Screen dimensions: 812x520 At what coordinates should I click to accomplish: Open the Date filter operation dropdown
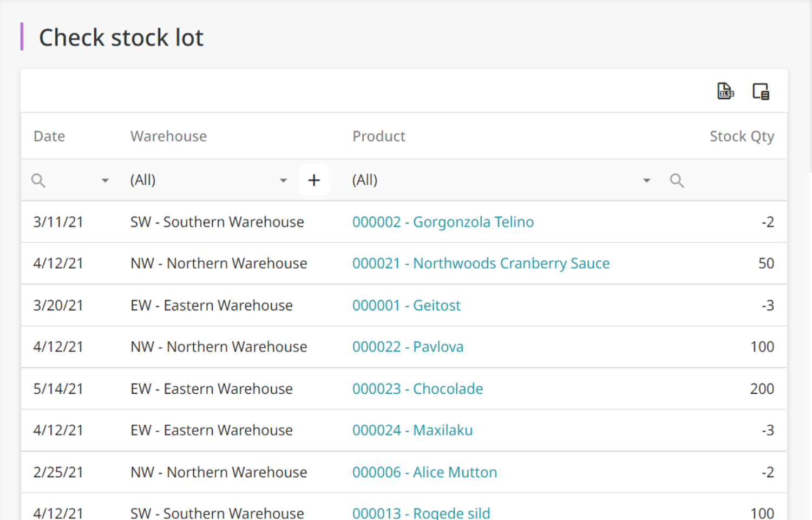coord(105,180)
